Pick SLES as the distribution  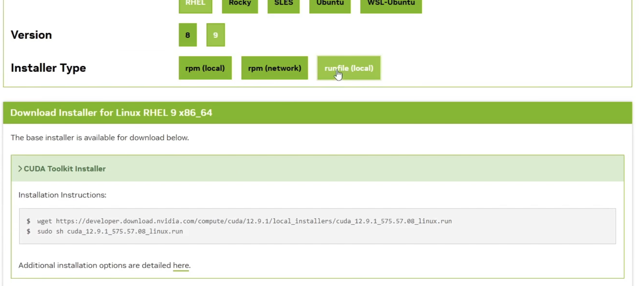283,5
